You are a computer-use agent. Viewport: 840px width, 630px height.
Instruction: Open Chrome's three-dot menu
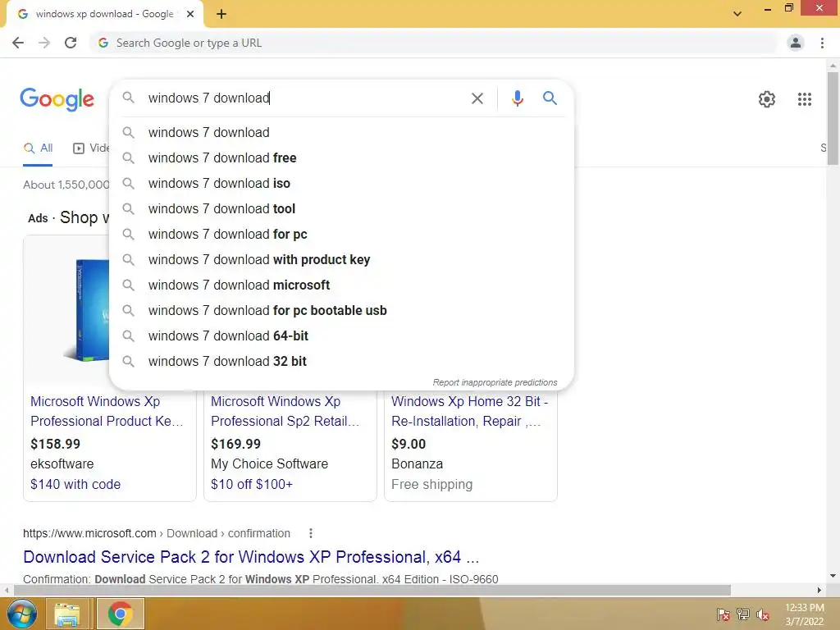pos(822,43)
